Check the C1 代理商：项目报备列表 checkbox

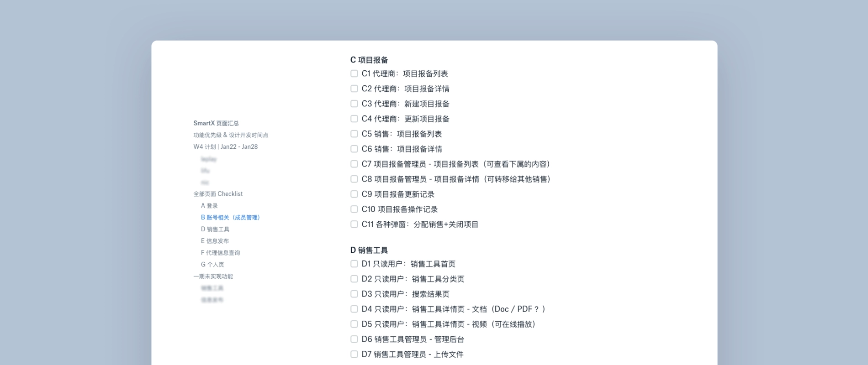(354, 73)
